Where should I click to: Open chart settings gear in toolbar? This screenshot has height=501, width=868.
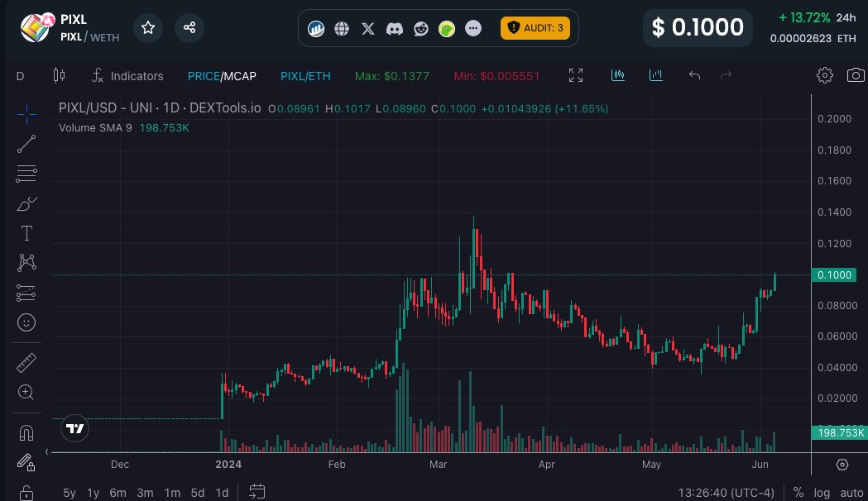[x=825, y=75]
